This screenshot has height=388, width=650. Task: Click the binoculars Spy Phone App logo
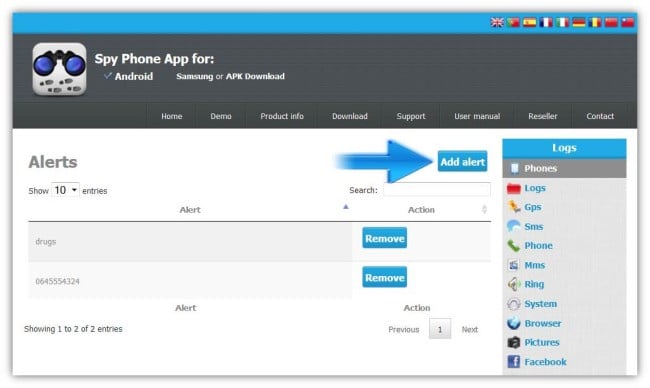coord(59,69)
